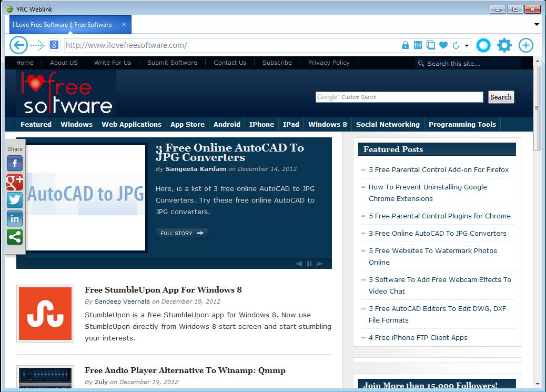Open a new tab with the circled plus icon
Image resolution: width=546 pixels, height=392 pixels.
click(x=526, y=45)
